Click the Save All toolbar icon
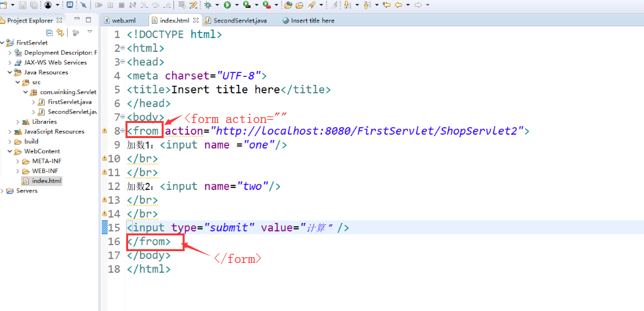The image size is (644, 311). coord(34,5)
